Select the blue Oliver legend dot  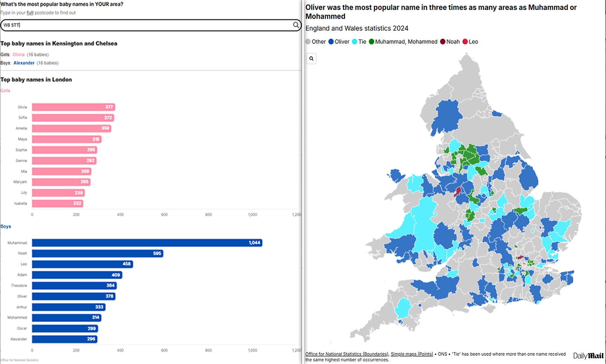click(331, 41)
